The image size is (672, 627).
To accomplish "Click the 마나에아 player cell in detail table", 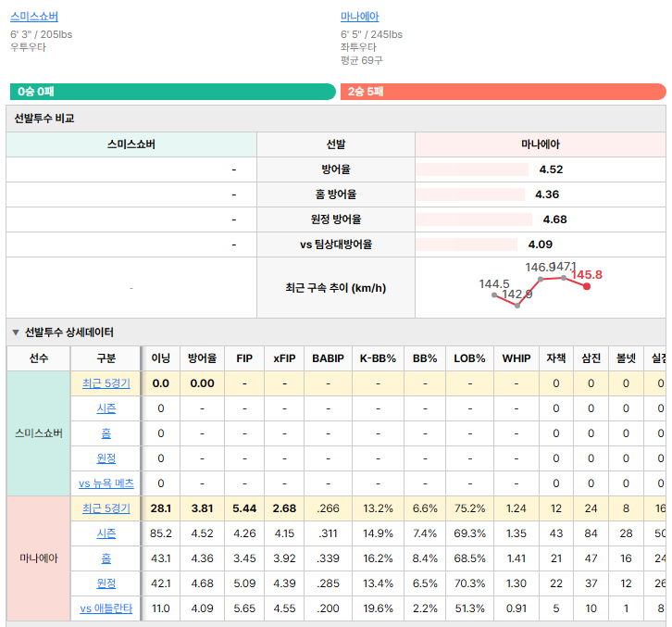I will 39,558.
